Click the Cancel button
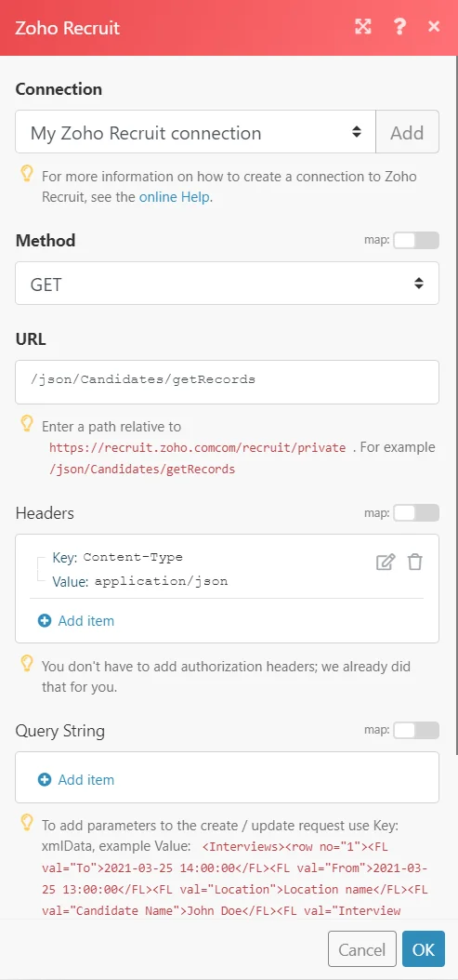 point(362,949)
